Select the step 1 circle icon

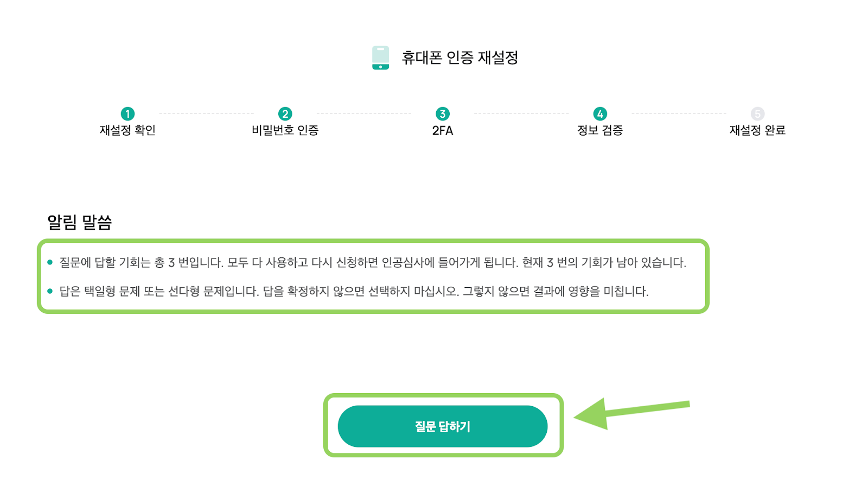(x=127, y=113)
